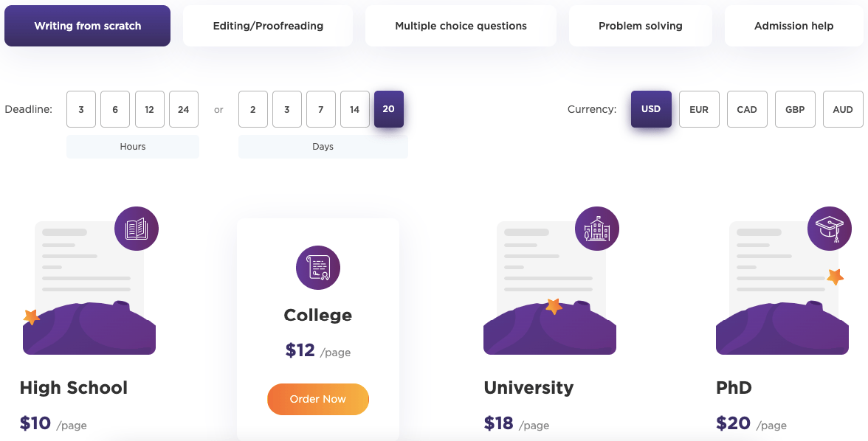The width and height of the screenshot is (868, 441).
Task: Switch currency to EUR
Action: (698, 109)
